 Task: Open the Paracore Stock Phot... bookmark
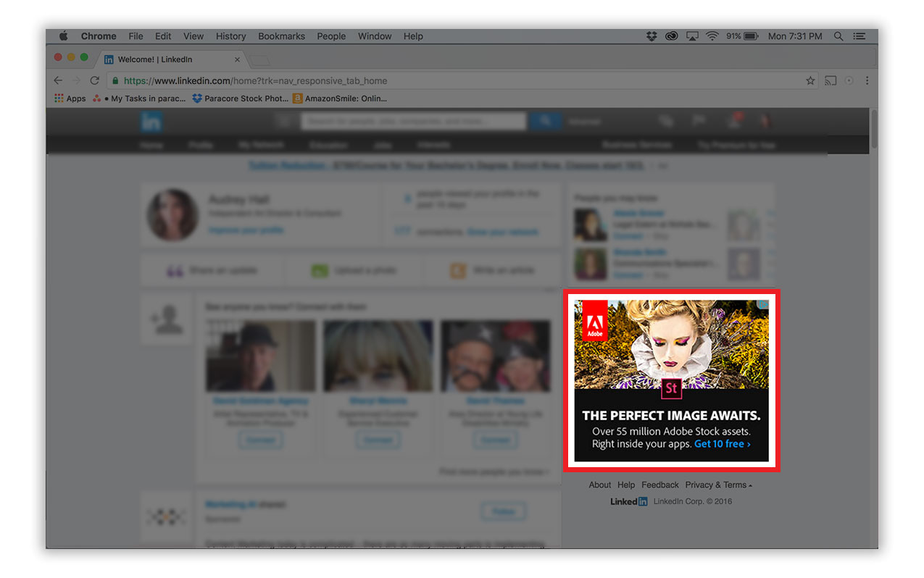point(240,99)
